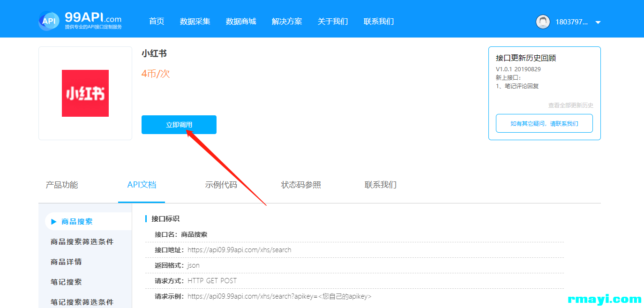The image size is (644, 308).
Task: Click the 1、笔记评论回复 update entry
Action: [x=517, y=86]
